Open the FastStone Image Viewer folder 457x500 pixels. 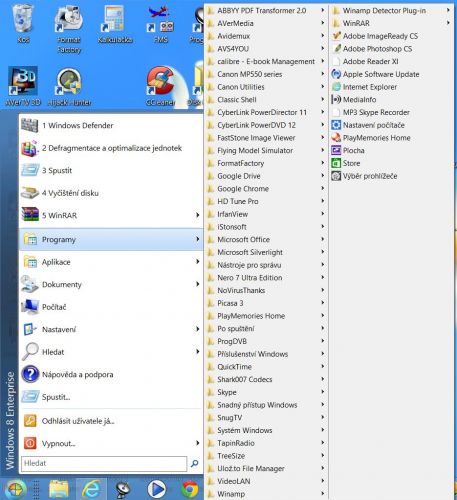coord(266,138)
